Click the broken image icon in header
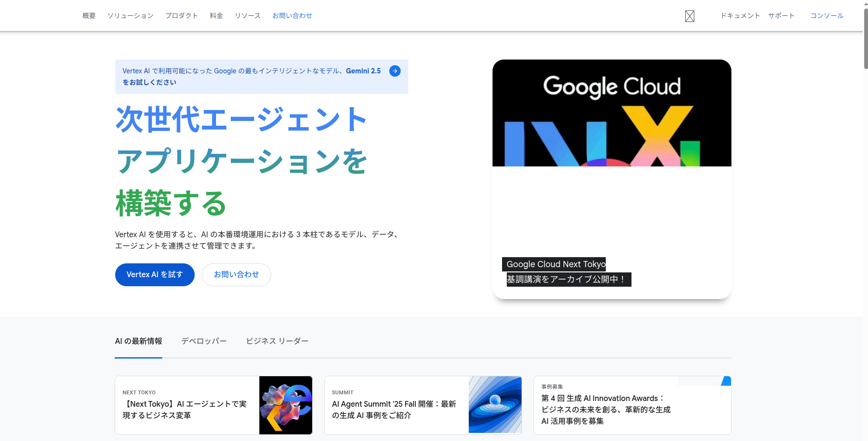 pos(690,16)
